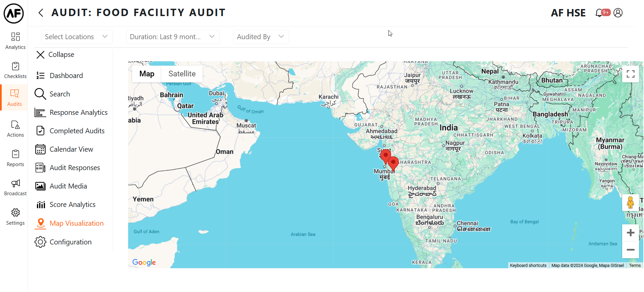Toggle the map fullscreen view
This screenshot has height=292, width=644.
point(630,74)
